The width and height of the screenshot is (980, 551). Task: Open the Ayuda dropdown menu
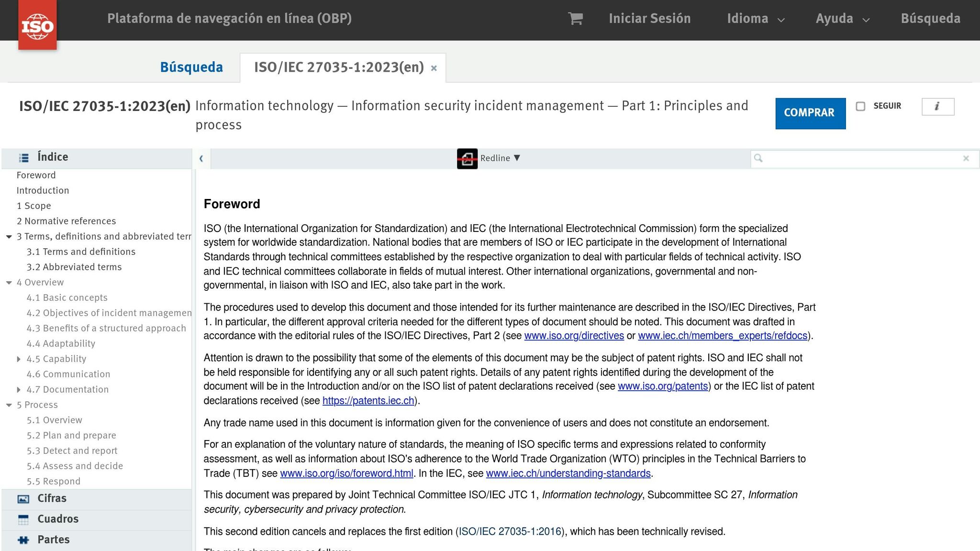click(842, 19)
